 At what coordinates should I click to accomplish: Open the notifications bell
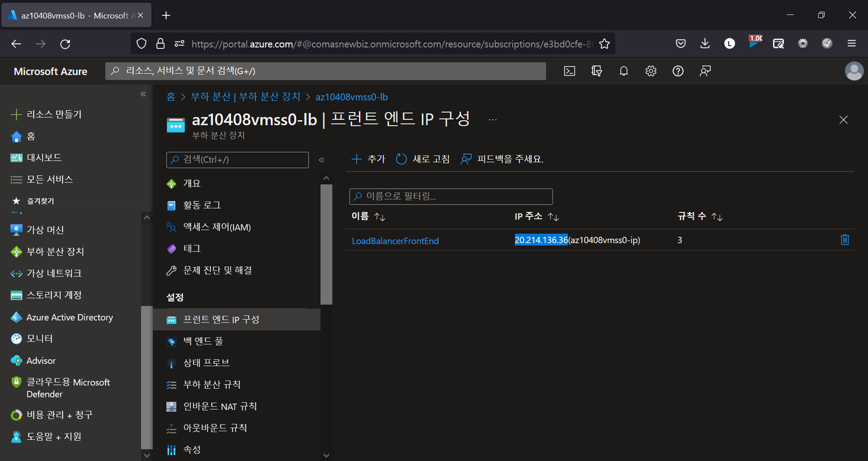tap(624, 71)
